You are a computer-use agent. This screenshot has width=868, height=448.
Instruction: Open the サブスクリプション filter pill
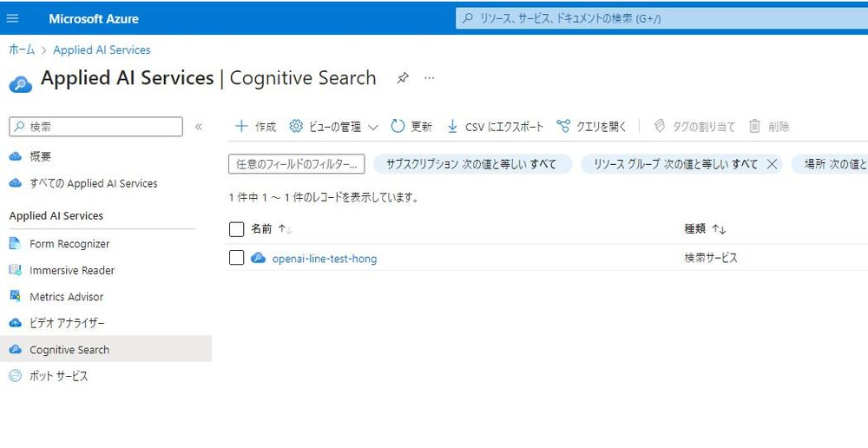(x=473, y=164)
